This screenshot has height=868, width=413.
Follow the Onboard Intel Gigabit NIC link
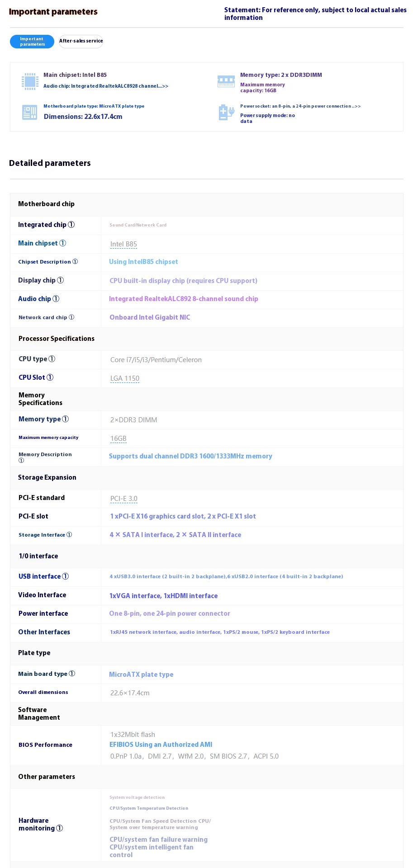click(x=150, y=317)
